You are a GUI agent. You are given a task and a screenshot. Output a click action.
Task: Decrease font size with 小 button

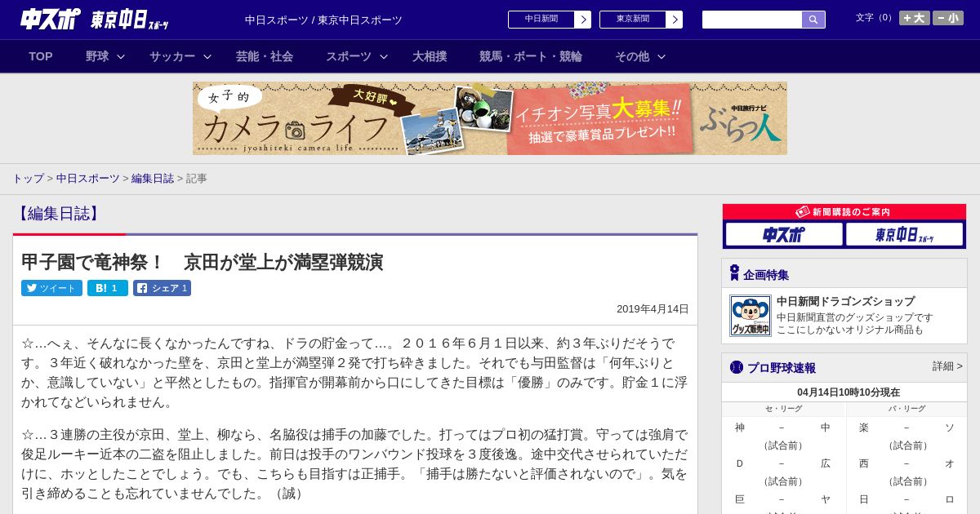(x=948, y=18)
